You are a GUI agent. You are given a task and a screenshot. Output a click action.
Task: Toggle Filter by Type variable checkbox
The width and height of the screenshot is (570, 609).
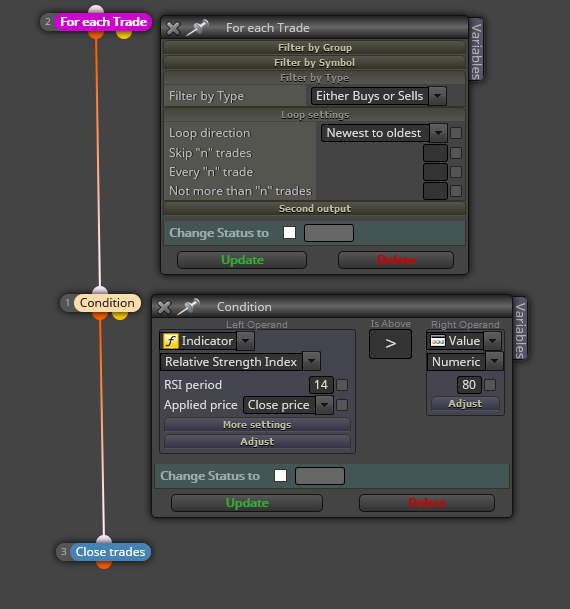pos(455,96)
